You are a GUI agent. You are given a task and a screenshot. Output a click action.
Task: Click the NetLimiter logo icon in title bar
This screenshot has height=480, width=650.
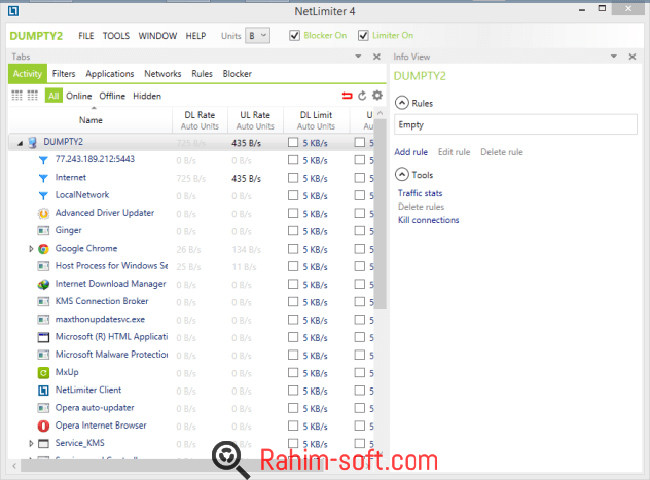[13, 11]
